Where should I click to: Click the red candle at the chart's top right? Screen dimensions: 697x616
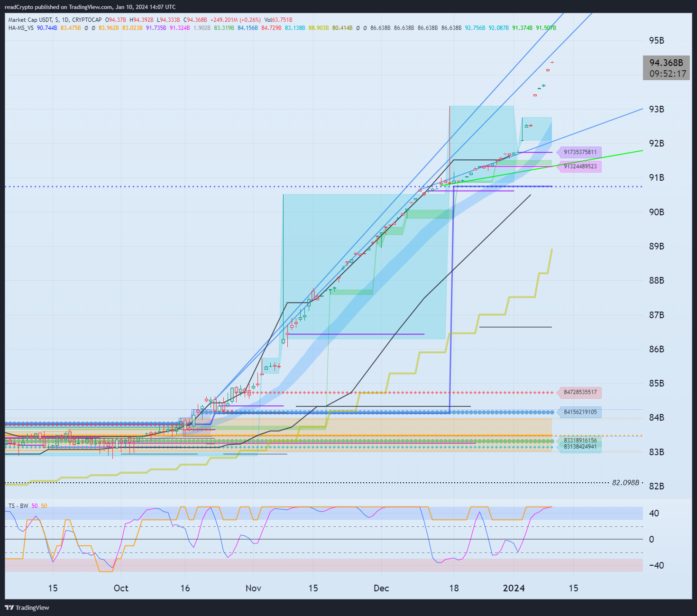[552, 62]
